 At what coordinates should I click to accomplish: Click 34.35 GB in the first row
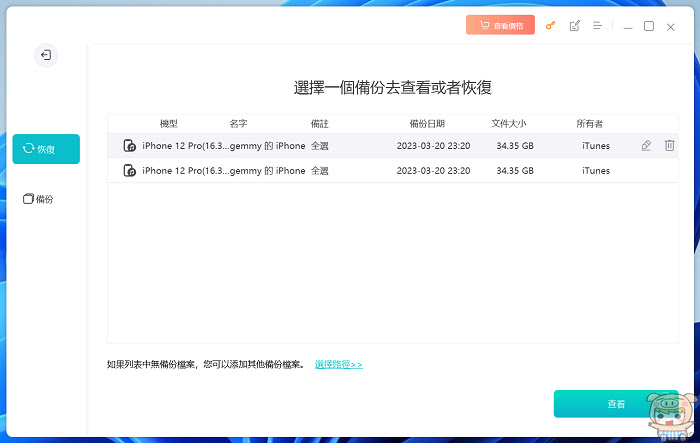coord(515,146)
